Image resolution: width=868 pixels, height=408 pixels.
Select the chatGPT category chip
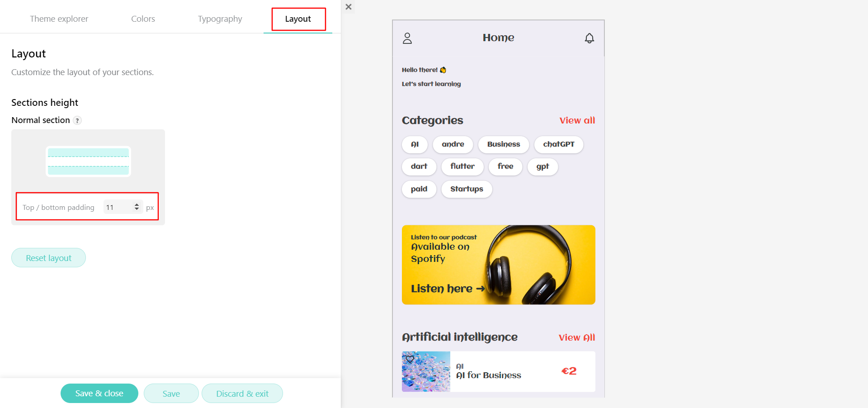(559, 144)
